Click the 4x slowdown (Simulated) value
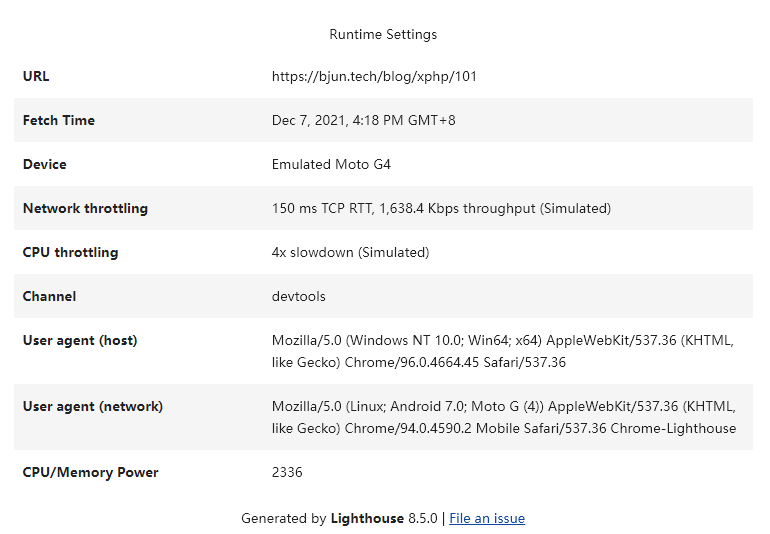 [350, 252]
